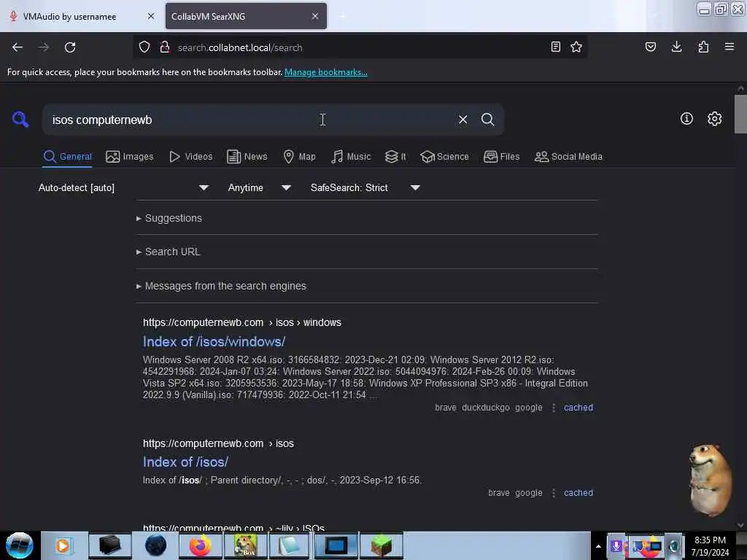The width and height of the screenshot is (747, 560).
Task: Open Windows Media Player from taskbar
Action: pos(63,545)
